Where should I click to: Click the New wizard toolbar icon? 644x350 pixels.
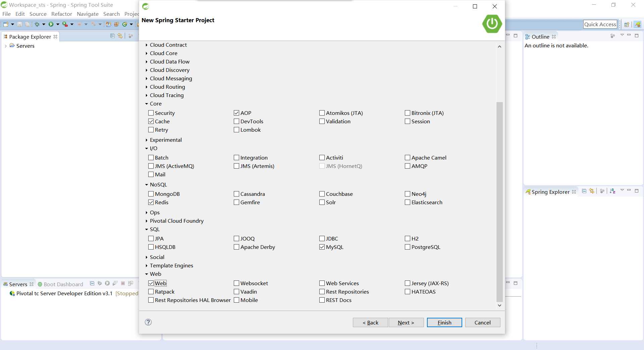point(6,24)
